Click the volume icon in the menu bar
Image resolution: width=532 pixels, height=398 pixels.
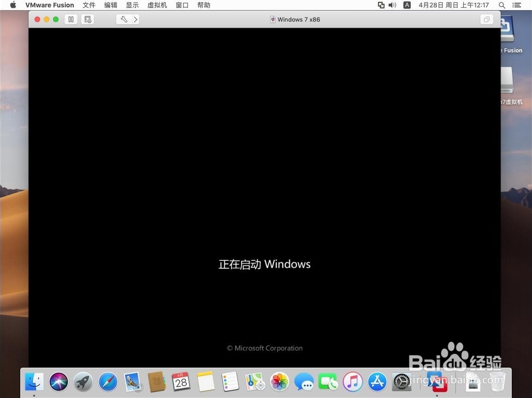[x=392, y=5]
